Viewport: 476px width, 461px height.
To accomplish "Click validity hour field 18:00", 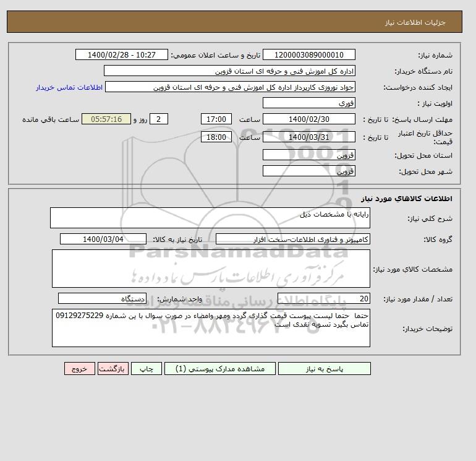I will 216,137.
